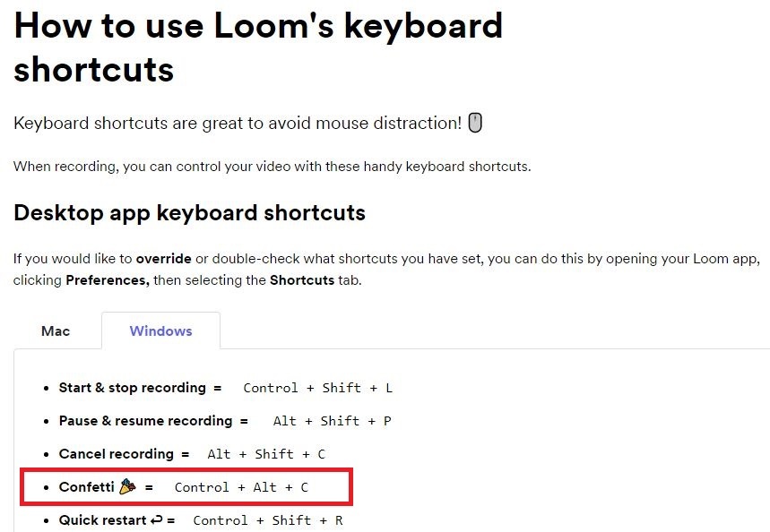Click the bold word 'override'
Viewport: 770px width, 532px height.
click(x=163, y=259)
